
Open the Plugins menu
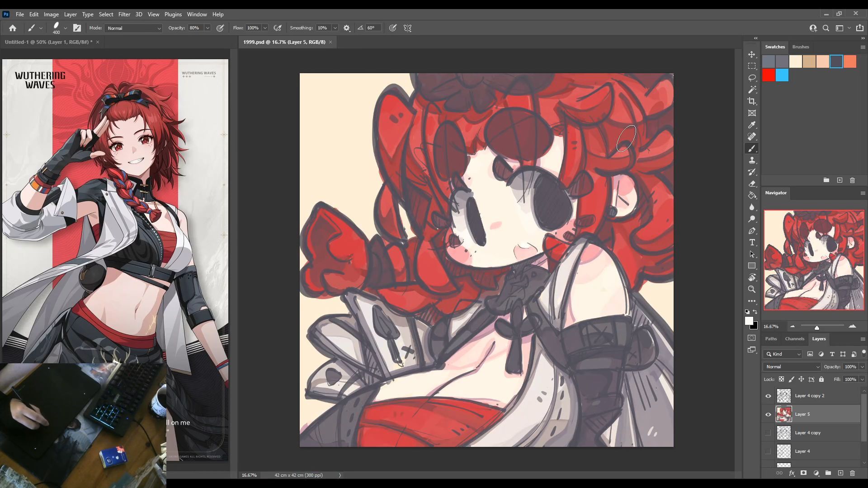pos(173,14)
